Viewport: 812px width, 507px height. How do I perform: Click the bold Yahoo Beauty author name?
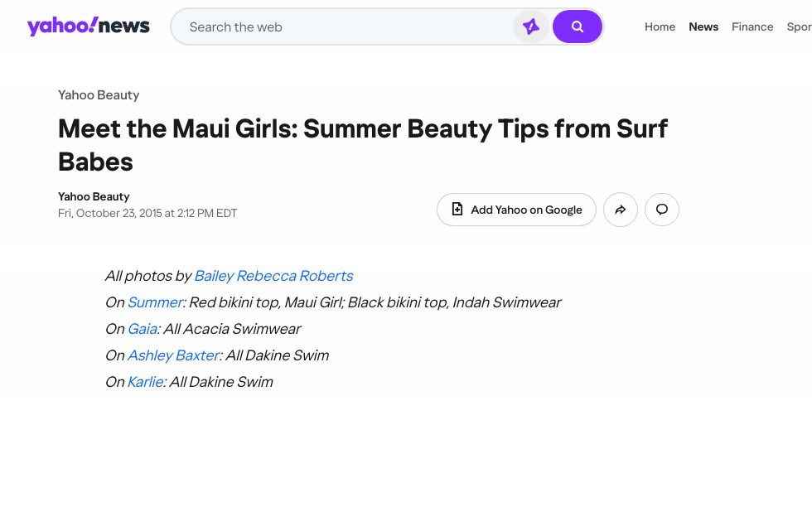(94, 197)
